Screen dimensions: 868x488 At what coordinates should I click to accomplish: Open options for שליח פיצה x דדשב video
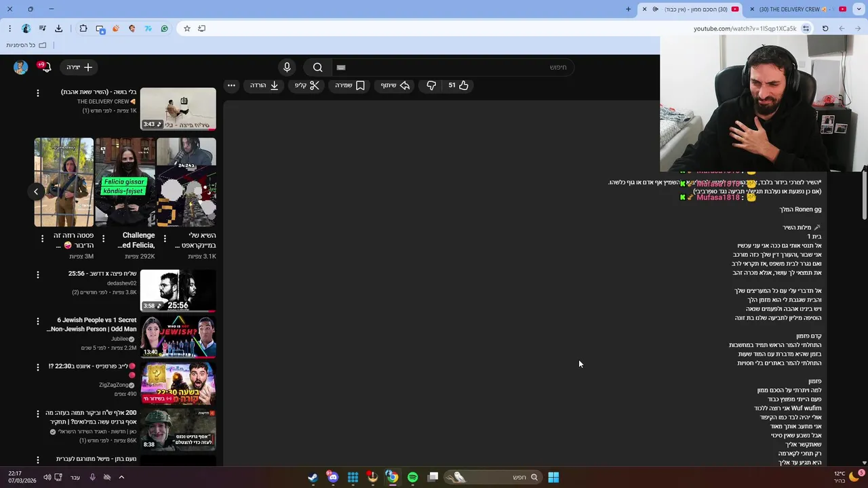click(38, 274)
